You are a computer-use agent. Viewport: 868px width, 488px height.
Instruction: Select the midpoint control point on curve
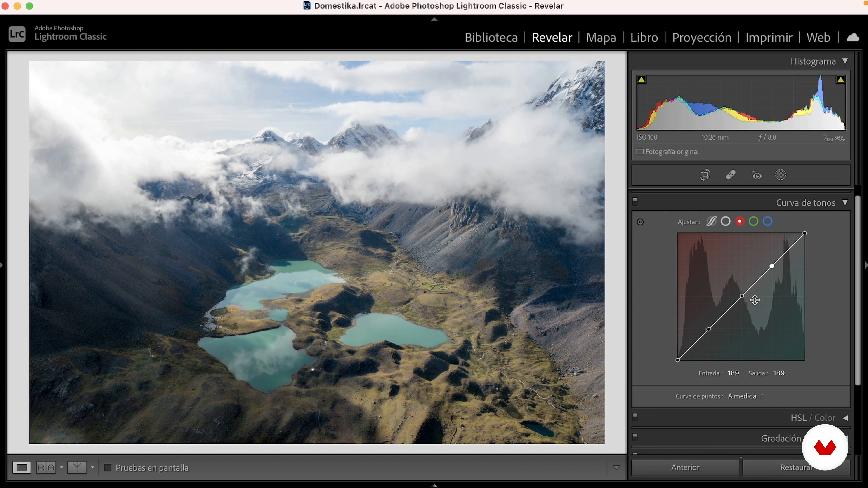tap(742, 296)
